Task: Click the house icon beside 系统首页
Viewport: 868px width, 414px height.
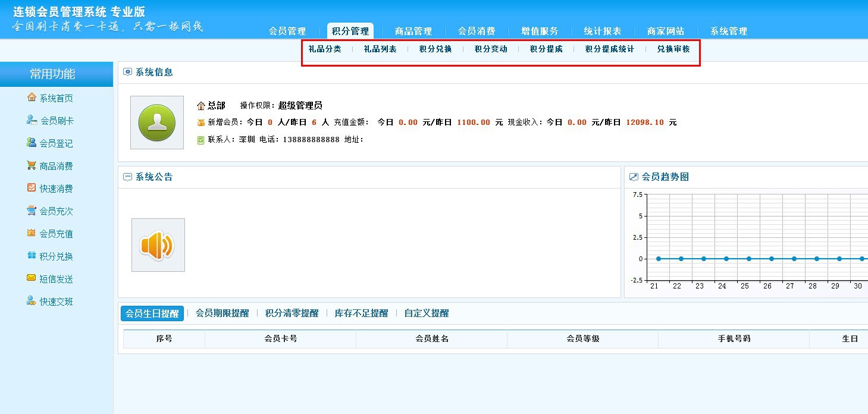Action: [32, 98]
